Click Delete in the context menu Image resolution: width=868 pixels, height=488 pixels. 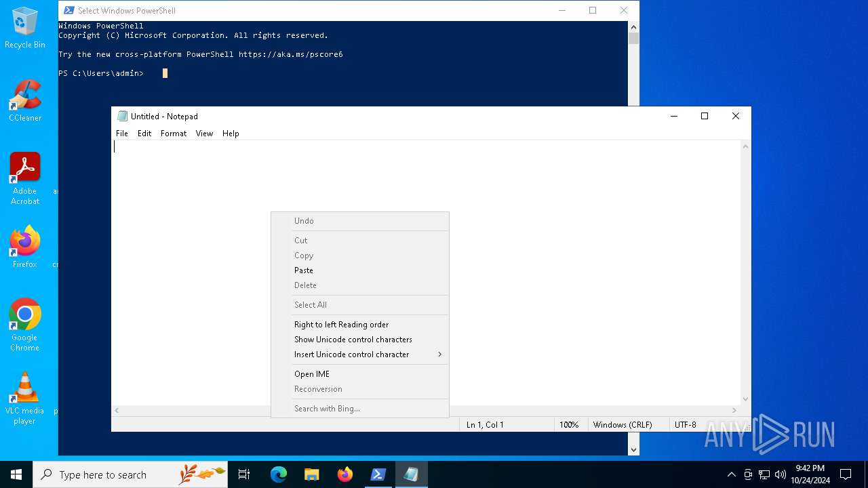tap(359, 285)
